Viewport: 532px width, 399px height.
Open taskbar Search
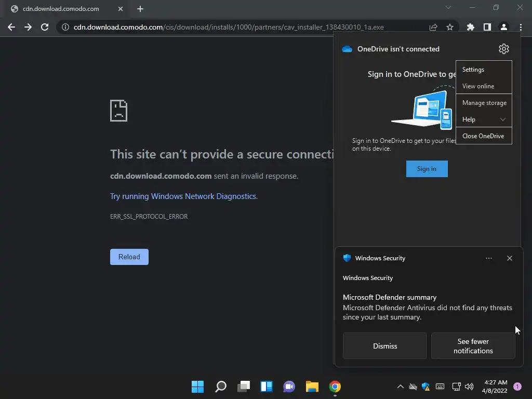point(220,387)
